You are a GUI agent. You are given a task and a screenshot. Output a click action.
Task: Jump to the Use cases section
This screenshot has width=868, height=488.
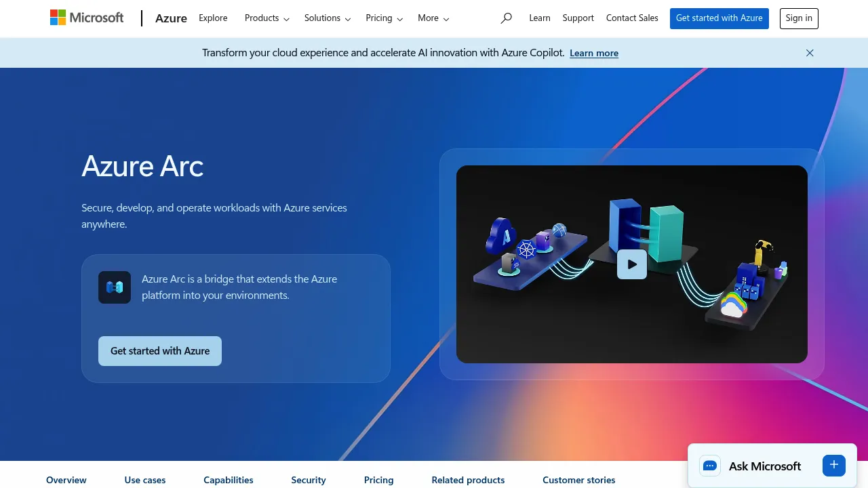[x=145, y=480]
